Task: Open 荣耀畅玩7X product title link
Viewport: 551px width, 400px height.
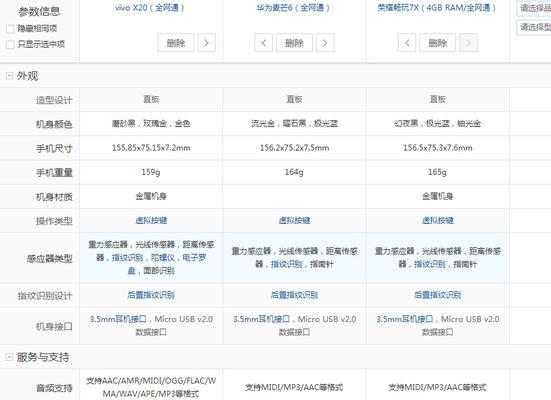Action: pyautogui.click(x=437, y=7)
